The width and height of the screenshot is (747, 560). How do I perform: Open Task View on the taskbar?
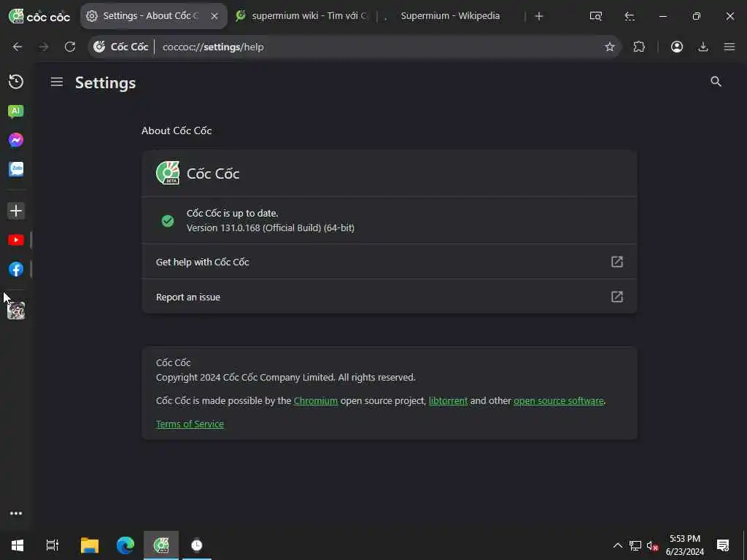(52, 545)
